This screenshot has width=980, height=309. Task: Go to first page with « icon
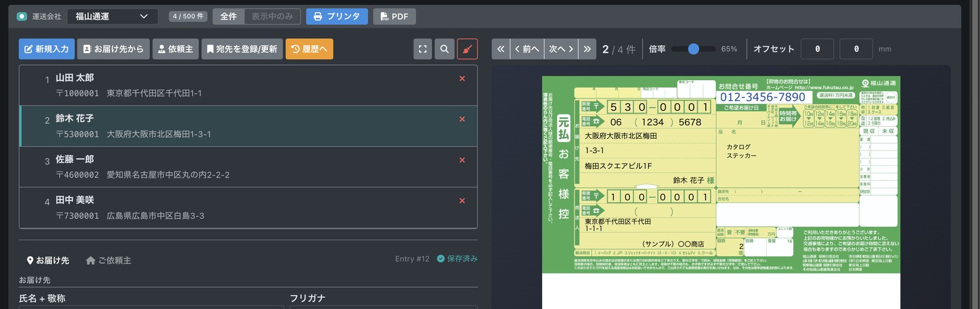[x=500, y=49]
